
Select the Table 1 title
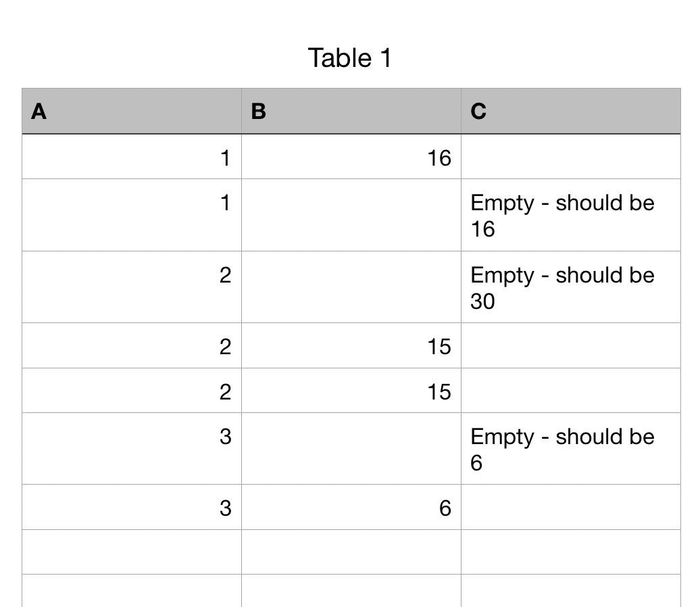349,58
